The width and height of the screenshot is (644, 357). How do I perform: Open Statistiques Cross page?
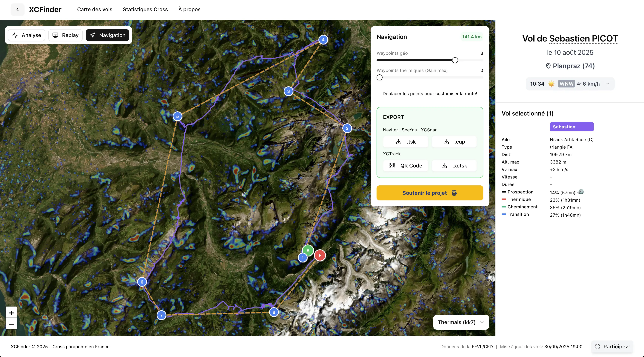pos(145,10)
